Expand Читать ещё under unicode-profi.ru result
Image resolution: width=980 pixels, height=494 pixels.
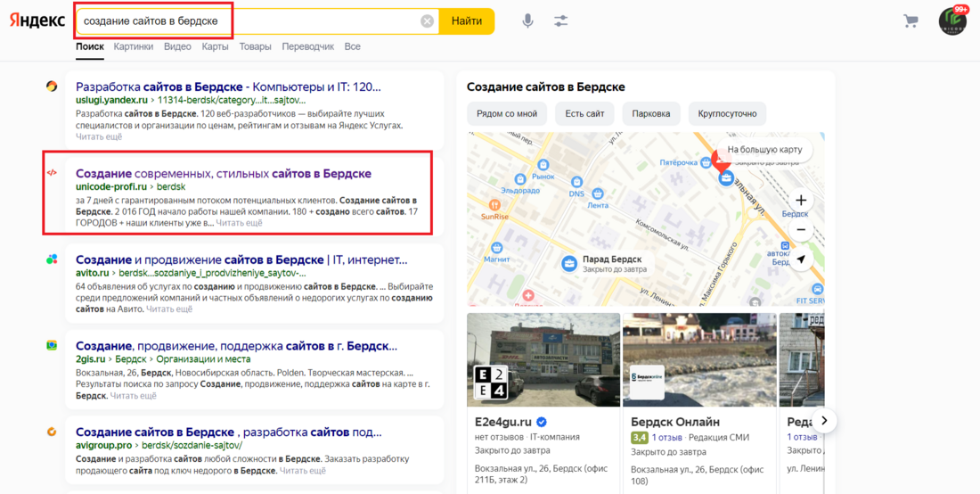coord(240,223)
